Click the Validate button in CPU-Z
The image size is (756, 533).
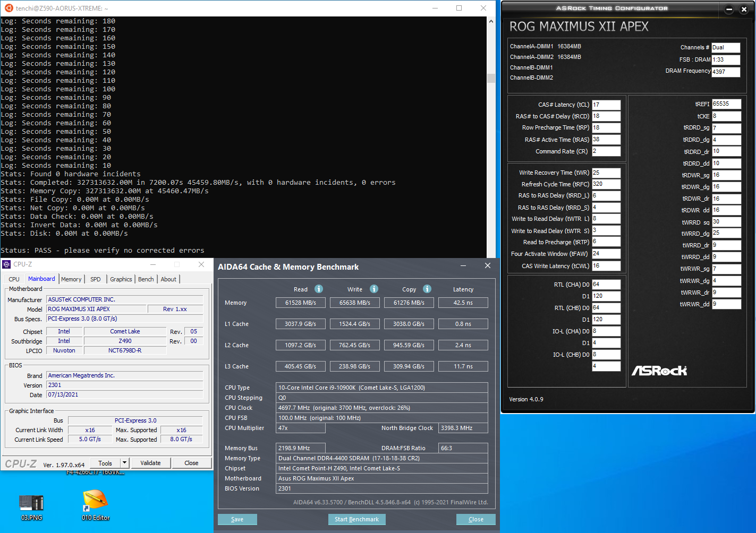point(150,463)
